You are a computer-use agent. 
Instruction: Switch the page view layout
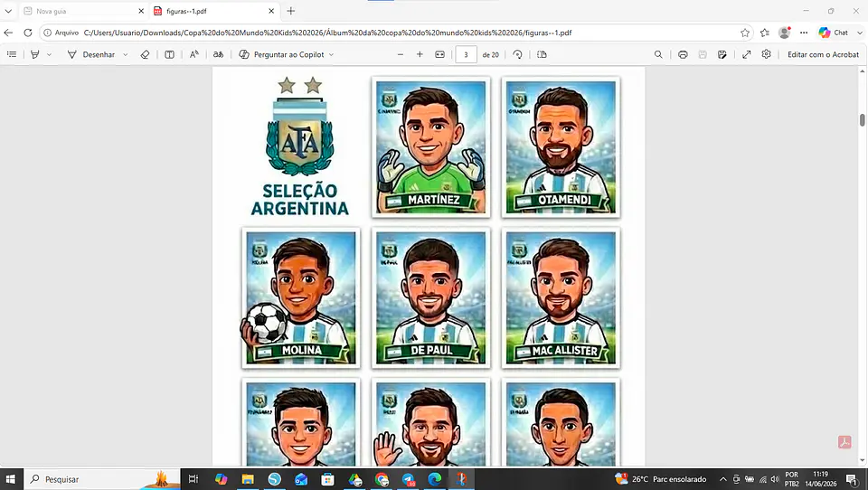(542, 54)
